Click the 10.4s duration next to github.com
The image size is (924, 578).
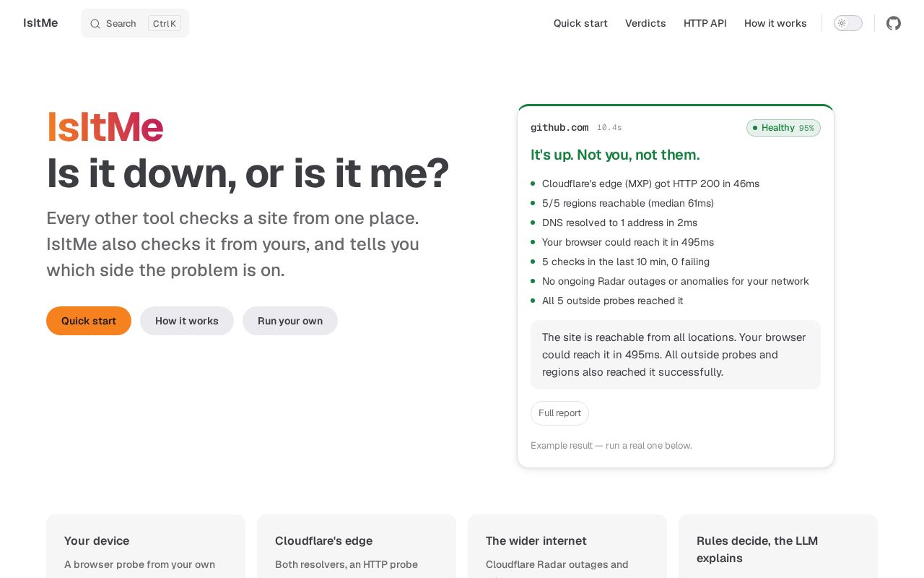609,128
